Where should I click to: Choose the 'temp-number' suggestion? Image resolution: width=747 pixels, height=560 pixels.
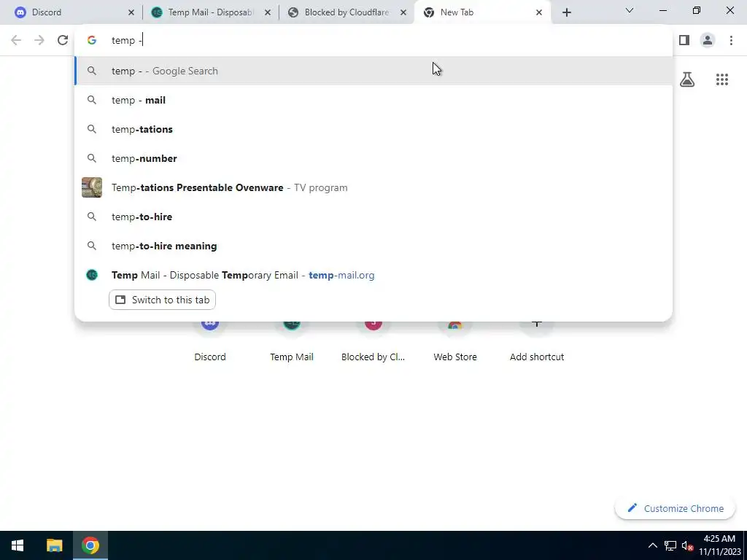pyautogui.click(x=373, y=158)
